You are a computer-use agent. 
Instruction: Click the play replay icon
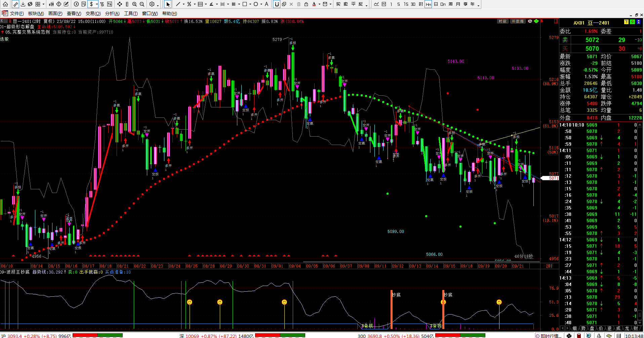tap(76, 4)
